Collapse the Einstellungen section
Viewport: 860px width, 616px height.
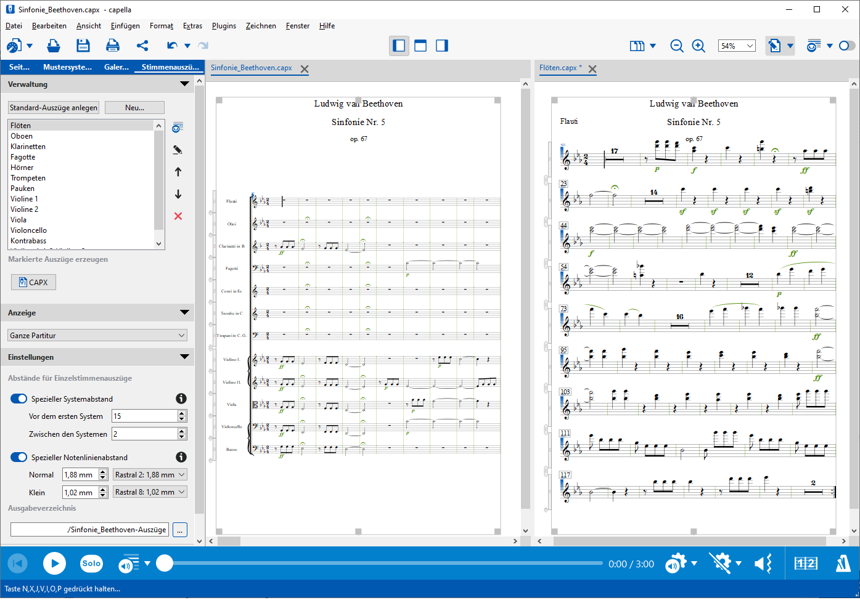[184, 357]
